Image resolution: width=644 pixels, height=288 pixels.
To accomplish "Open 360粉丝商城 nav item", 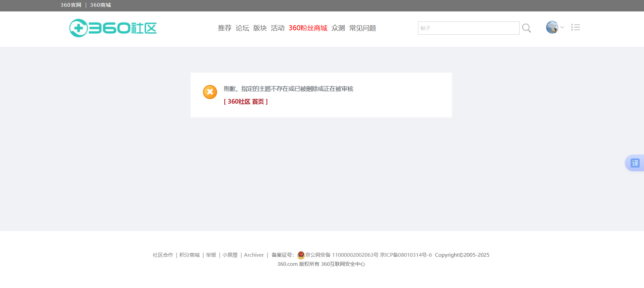I will click(308, 28).
